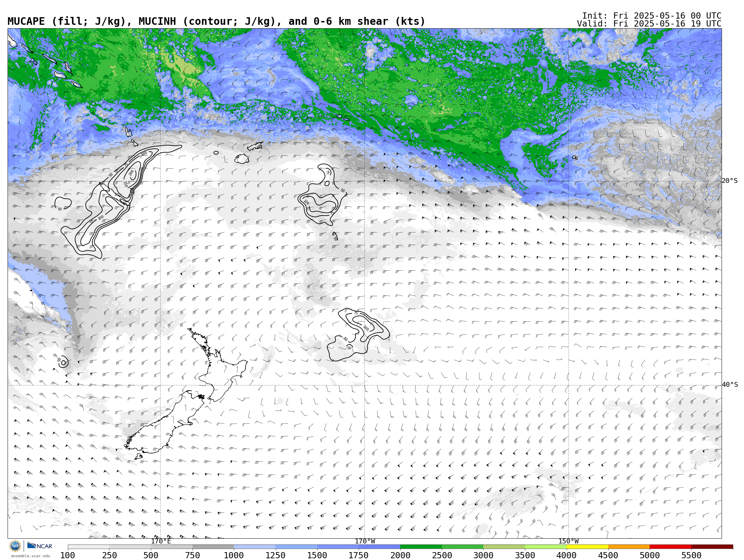Pick the lightest gray 100-250 colorbar swatch
The image size is (744, 560).
point(89,547)
